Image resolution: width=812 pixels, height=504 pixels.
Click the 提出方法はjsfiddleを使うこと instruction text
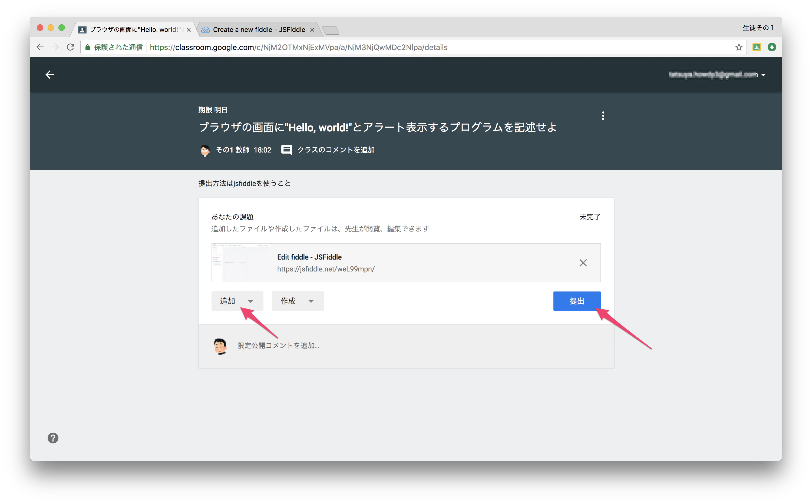pos(244,183)
